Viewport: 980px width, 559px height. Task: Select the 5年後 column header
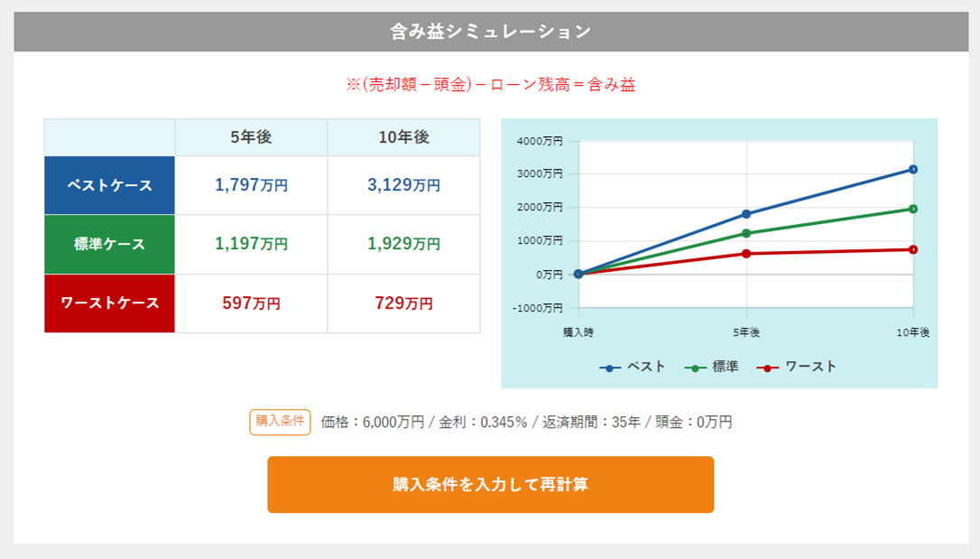pyautogui.click(x=251, y=137)
